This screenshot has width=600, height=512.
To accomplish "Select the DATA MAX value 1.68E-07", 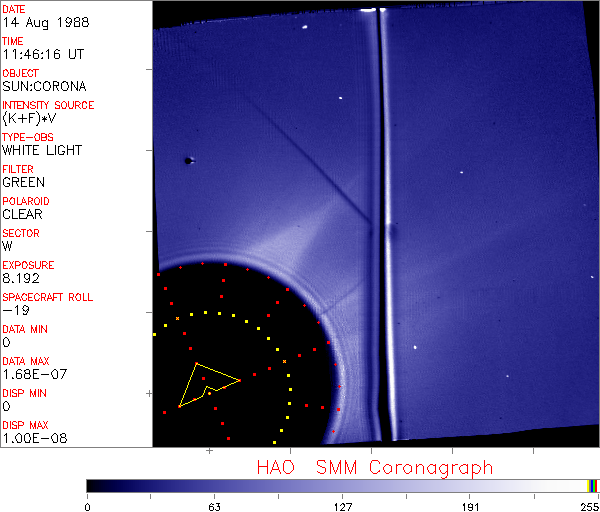I will click(x=35, y=374).
